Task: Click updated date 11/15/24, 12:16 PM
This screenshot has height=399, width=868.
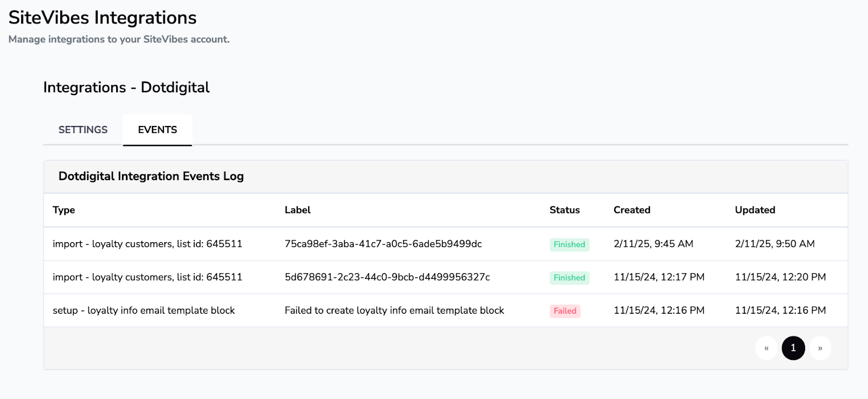Action: [781, 311]
